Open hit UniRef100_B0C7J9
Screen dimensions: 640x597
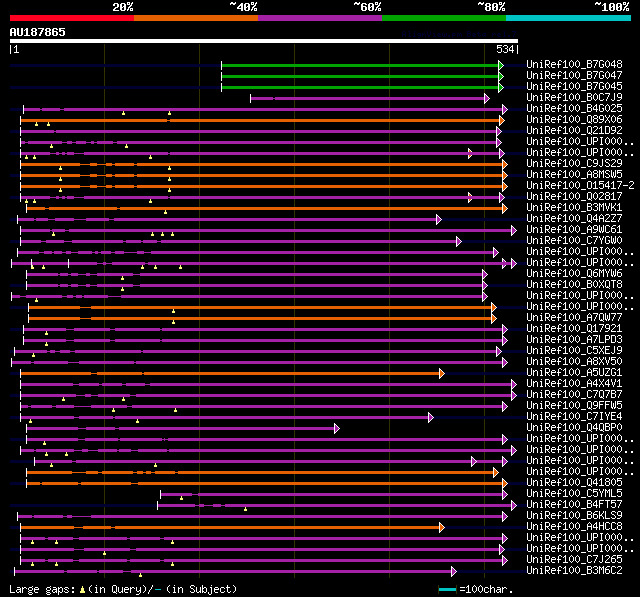574,98
